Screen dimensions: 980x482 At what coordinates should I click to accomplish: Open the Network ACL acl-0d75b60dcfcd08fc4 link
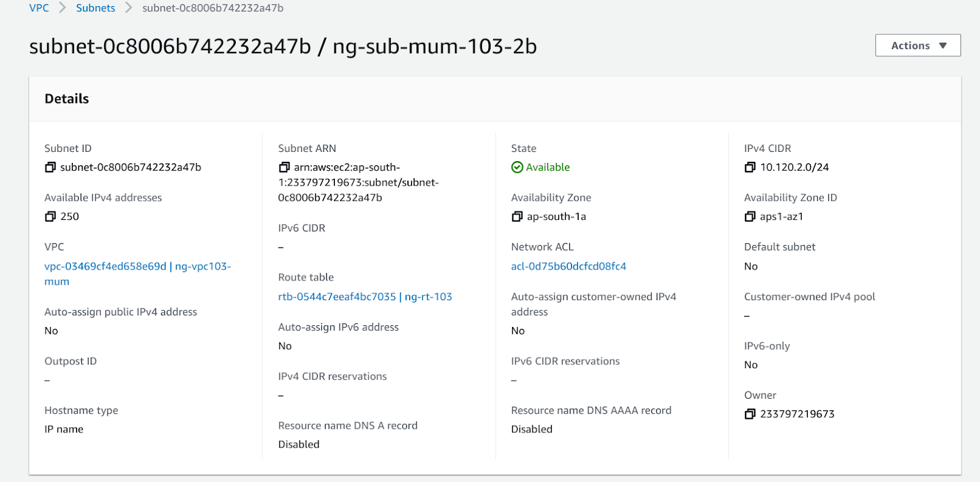(568, 266)
